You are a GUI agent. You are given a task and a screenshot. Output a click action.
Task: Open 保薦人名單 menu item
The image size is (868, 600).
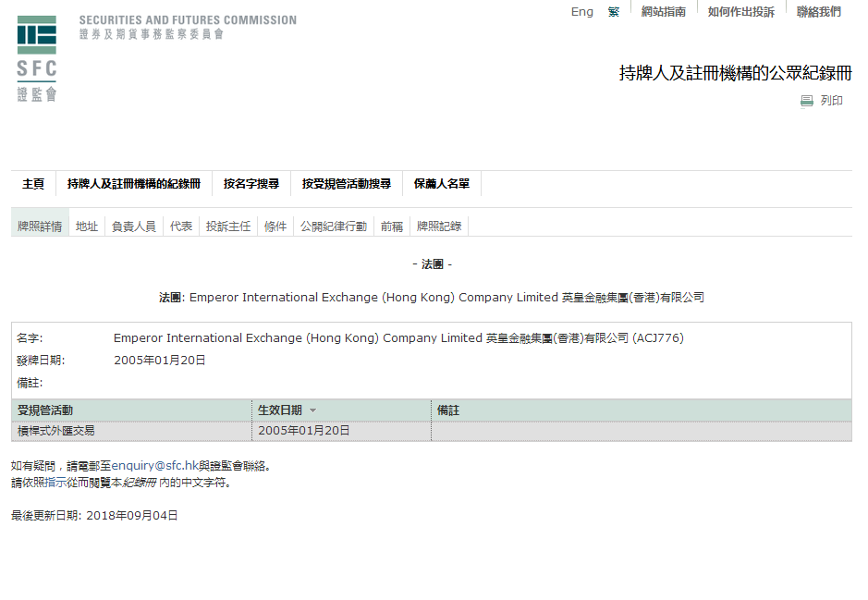click(442, 184)
